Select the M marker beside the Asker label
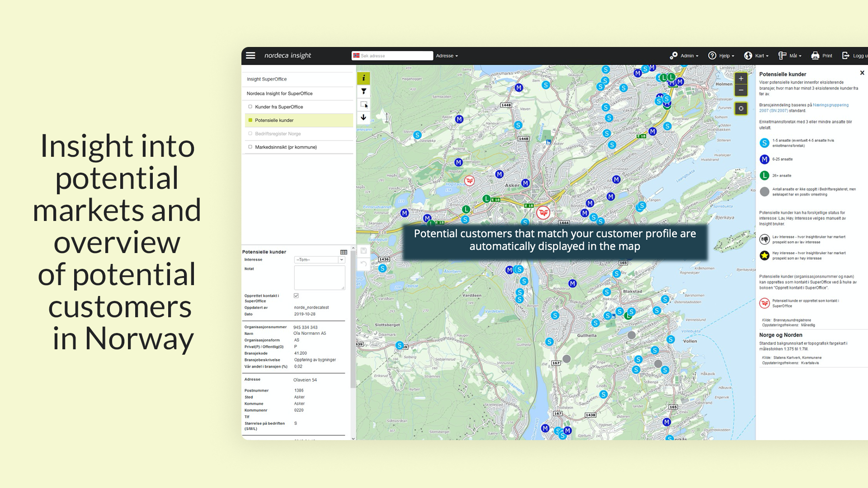Screen dimensions: 868x488 525,183
